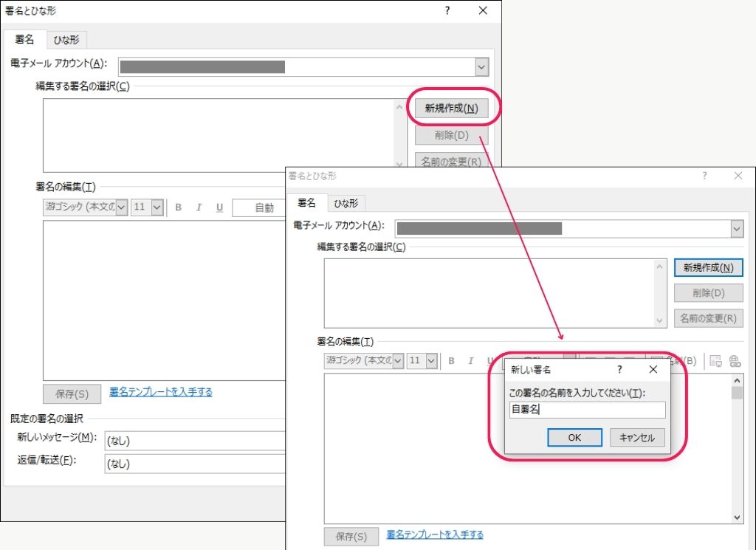Open email account dropdown in right dialog
Screen dimensions: 756x550
(737, 229)
